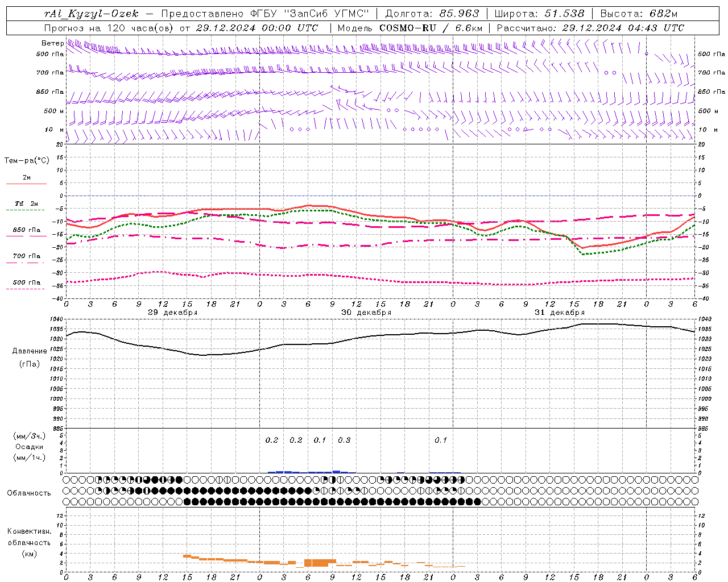Click the 30 декабря date label

pos(366,313)
